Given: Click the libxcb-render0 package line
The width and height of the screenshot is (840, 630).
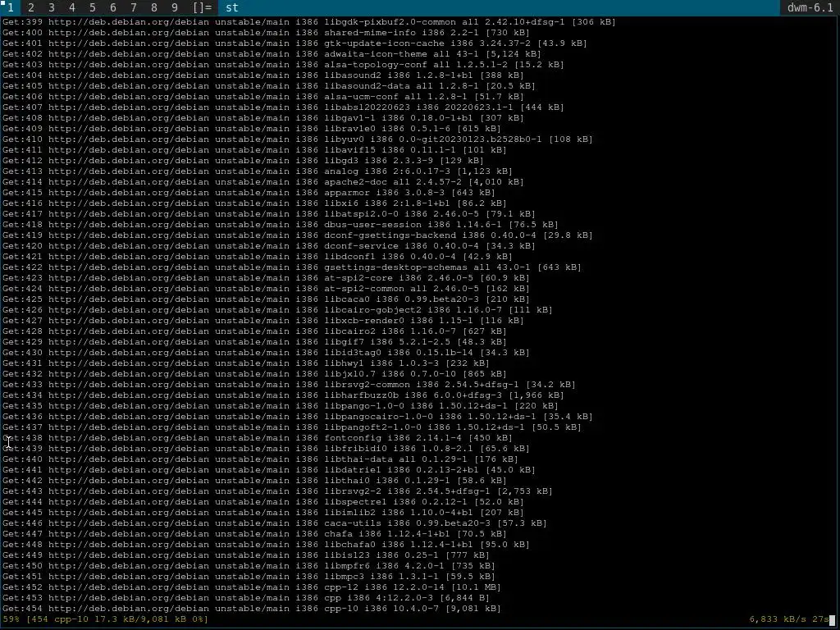Looking at the screenshot, I should coord(263,321).
